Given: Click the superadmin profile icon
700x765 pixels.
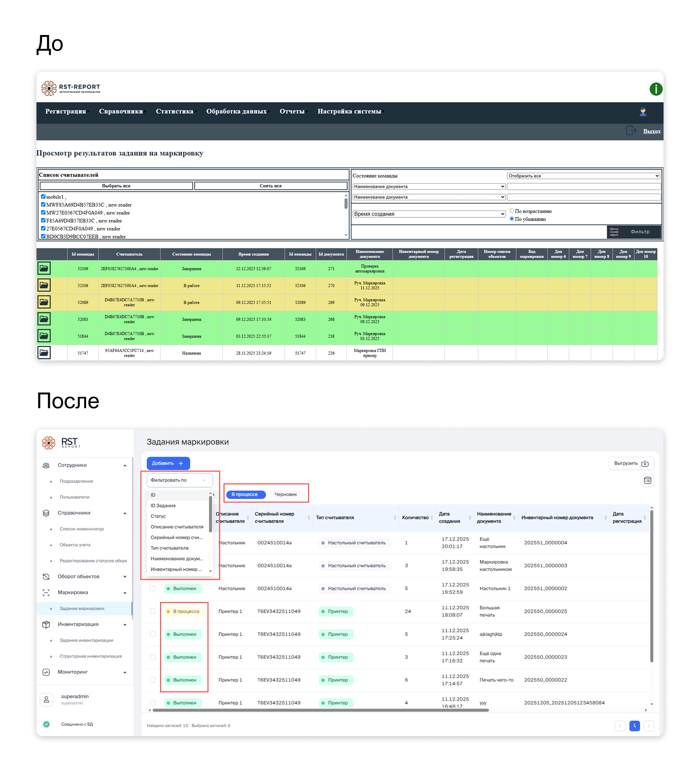Looking at the screenshot, I should pyautogui.click(x=46, y=699).
